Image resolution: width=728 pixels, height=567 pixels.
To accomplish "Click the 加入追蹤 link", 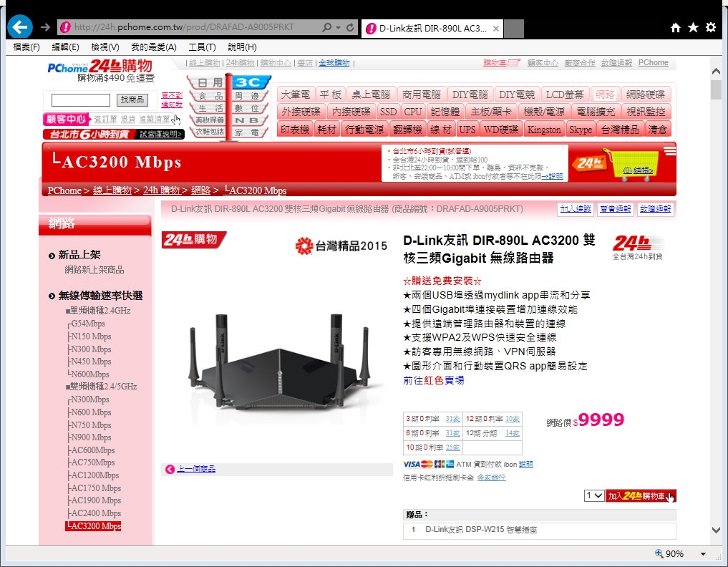I will (576, 209).
